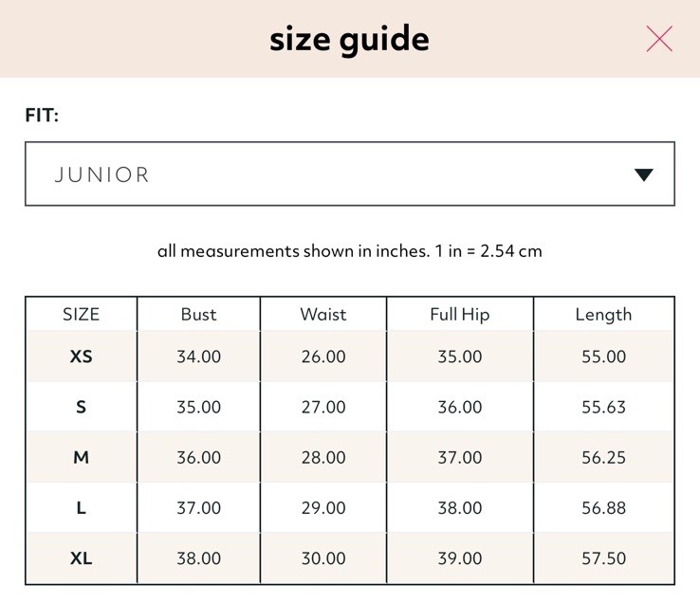Click the dropdown arrow triangle in the FIT box
This screenshot has width=700, height=603.
click(643, 174)
